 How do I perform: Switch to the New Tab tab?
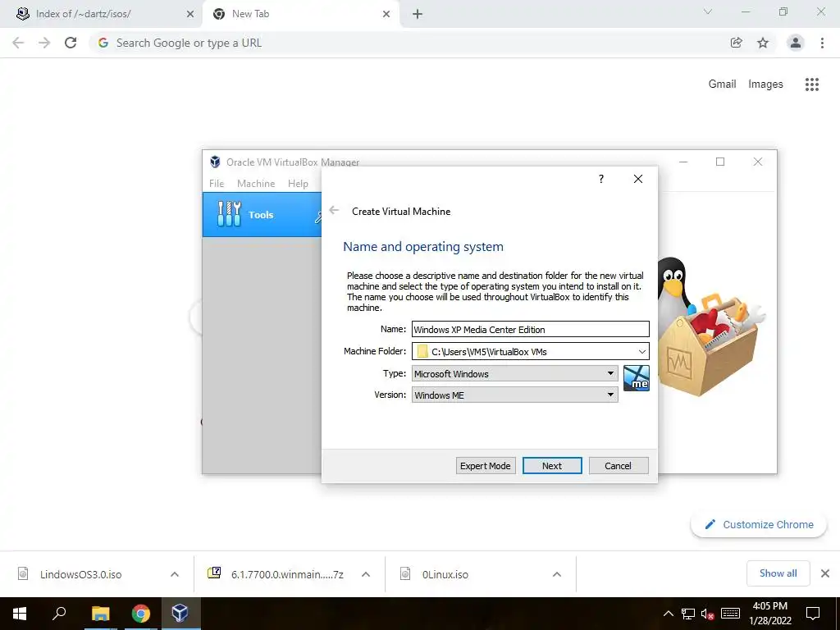300,14
